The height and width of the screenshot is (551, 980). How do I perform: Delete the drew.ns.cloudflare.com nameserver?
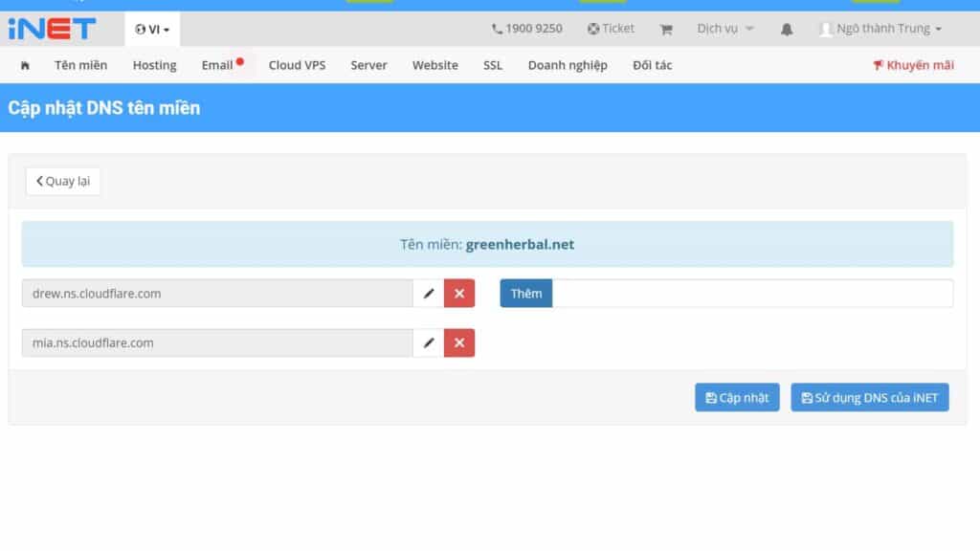459,294
